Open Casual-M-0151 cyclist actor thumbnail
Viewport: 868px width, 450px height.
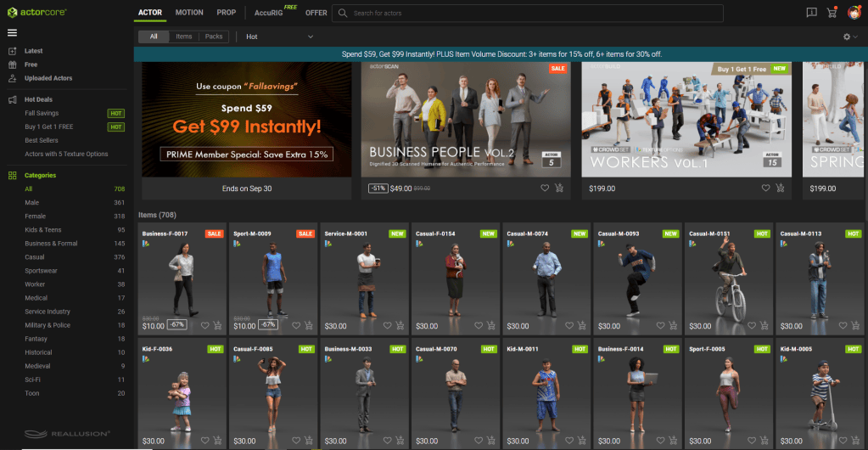click(x=729, y=280)
